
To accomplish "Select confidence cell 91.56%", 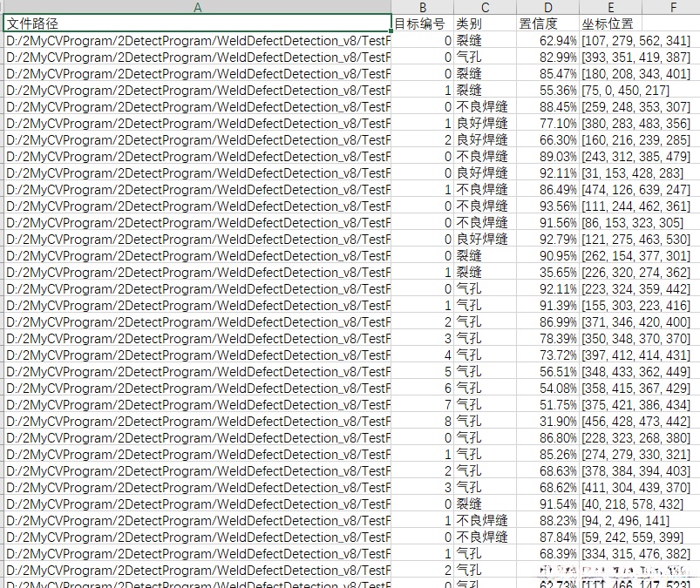I will coord(548,223).
